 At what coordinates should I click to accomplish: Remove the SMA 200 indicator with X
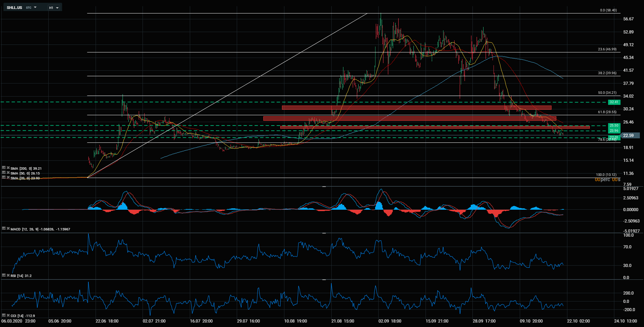(8, 168)
